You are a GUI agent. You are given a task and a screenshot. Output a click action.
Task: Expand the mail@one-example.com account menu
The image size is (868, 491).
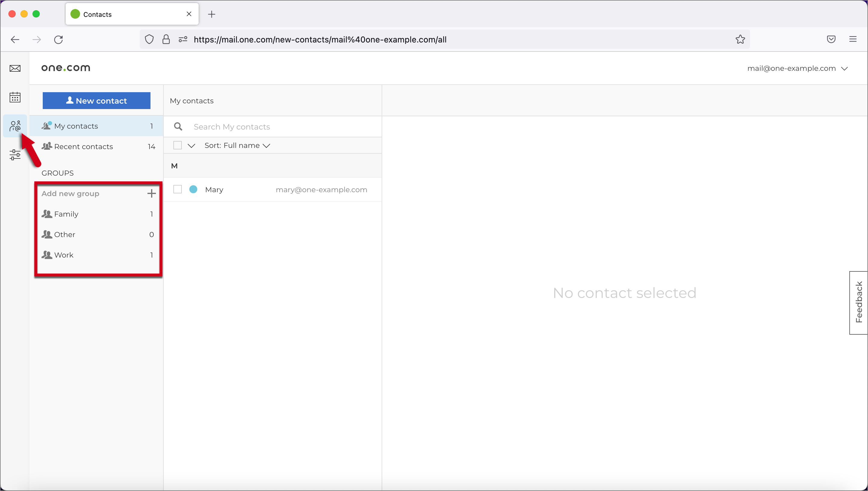click(797, 68)
